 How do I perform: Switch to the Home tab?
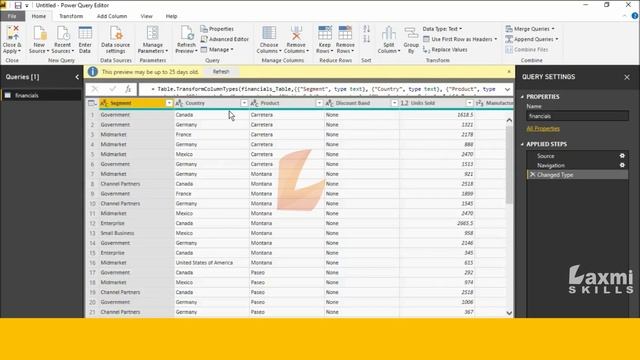[x=39, y=16]
